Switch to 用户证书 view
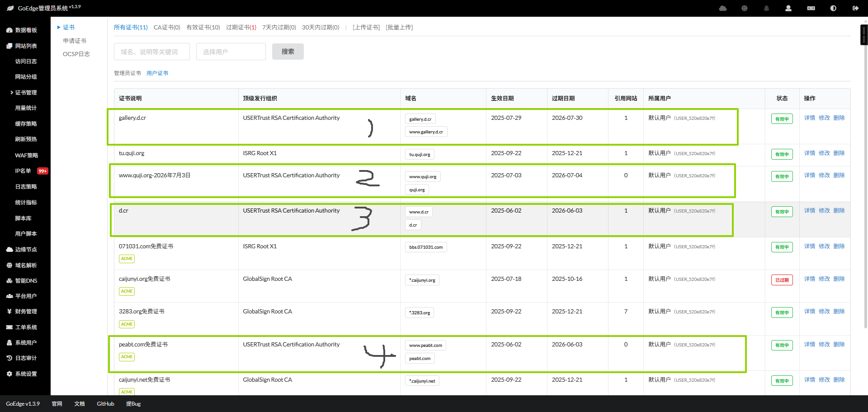Viewport: 868px width, 412px height. 157,73
